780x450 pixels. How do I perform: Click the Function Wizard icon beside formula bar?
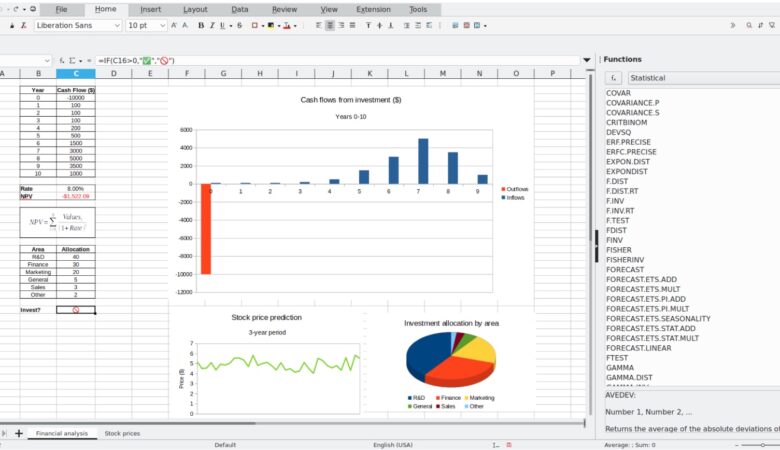[x=62, y=60]
